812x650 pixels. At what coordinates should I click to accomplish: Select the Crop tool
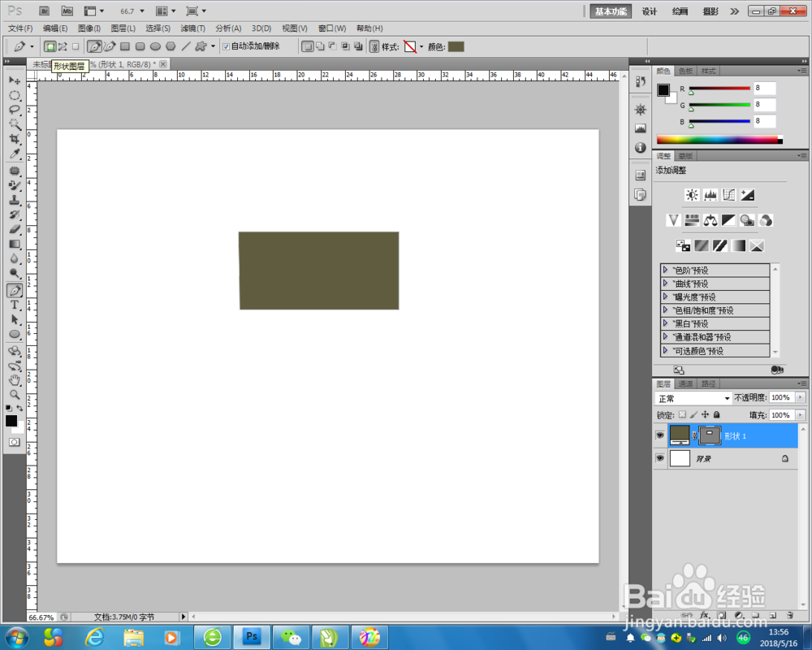[x=15, y=139]
